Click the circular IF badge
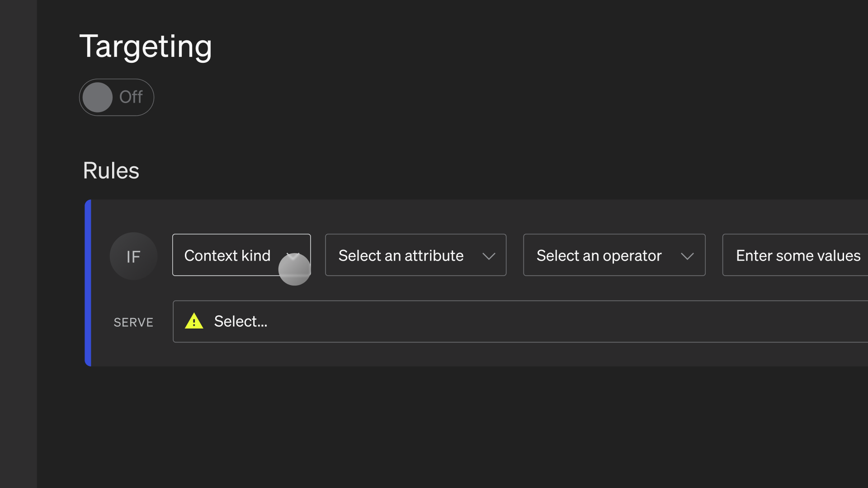 coord(133,256)
